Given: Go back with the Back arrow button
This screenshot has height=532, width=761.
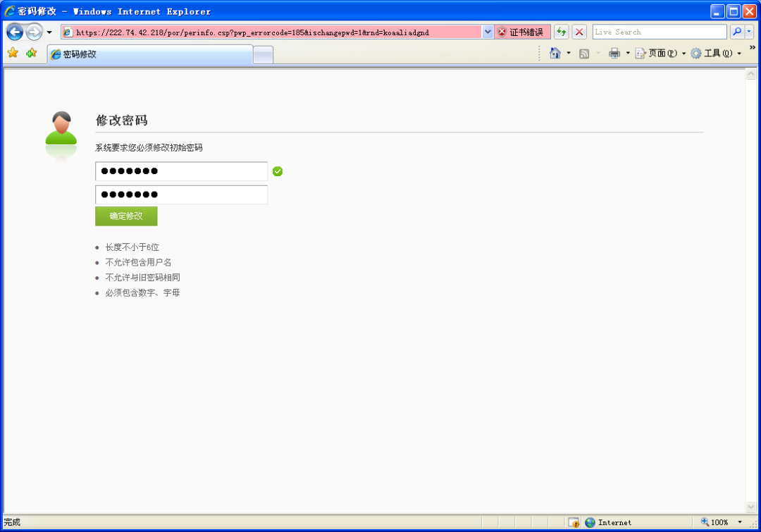Looking at the screenshot, I should (x=15, y=32).
